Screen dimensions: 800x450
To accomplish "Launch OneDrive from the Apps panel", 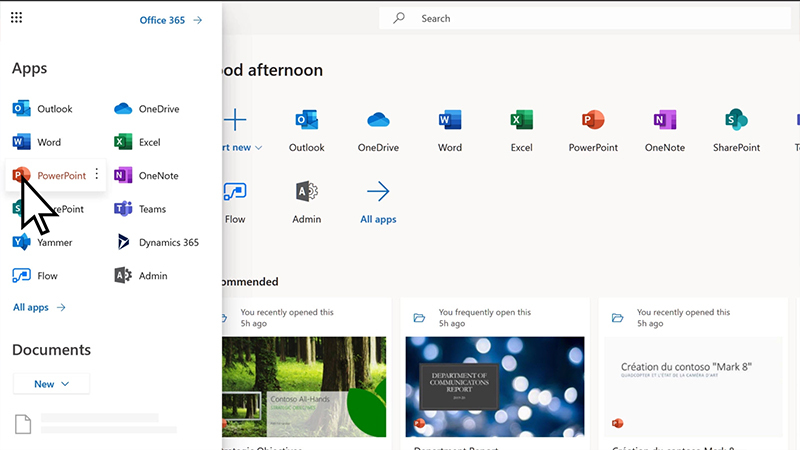I will 146,109.
